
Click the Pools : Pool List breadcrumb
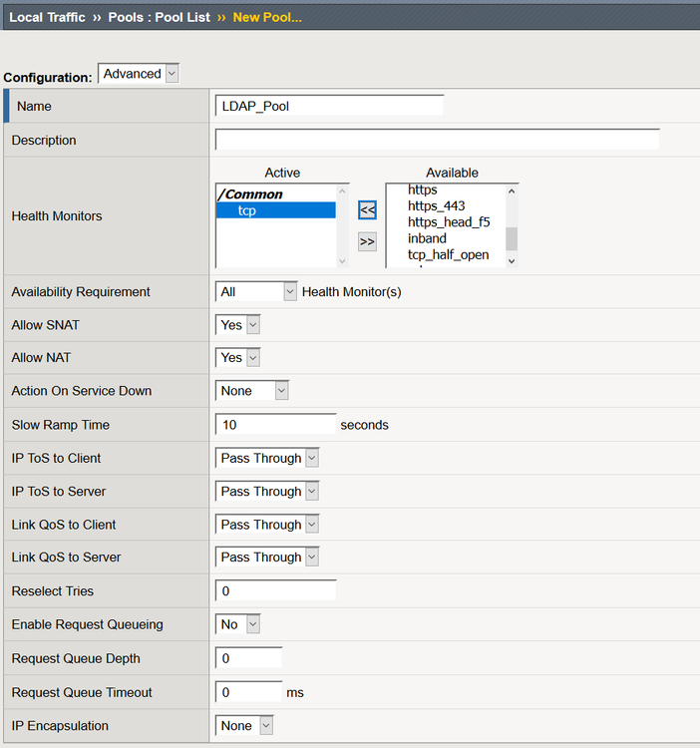coord(160,18)
